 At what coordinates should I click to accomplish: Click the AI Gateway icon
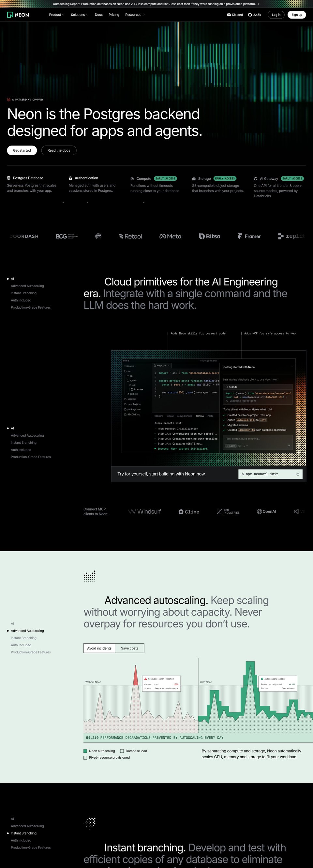coord(256,179)
